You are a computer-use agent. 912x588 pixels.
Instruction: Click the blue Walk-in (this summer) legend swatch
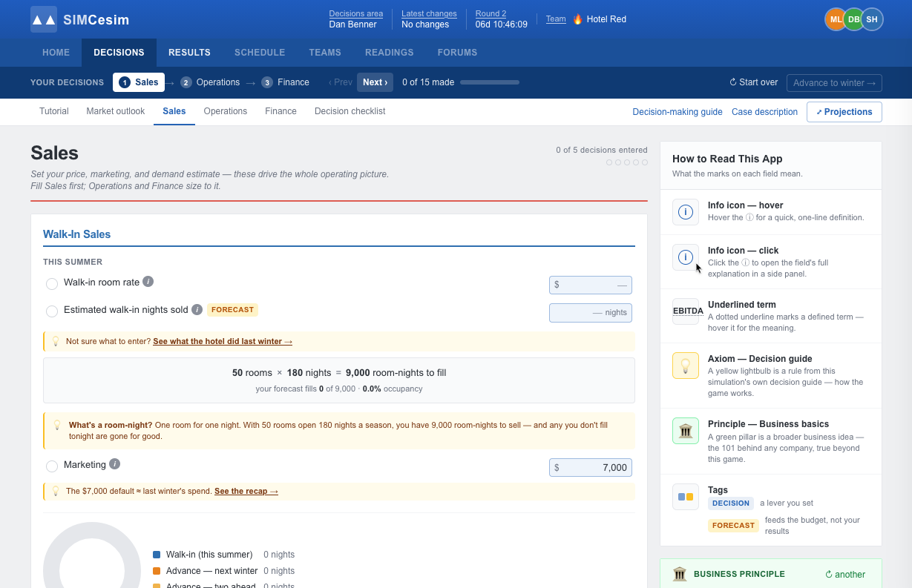tap(157, 555)
